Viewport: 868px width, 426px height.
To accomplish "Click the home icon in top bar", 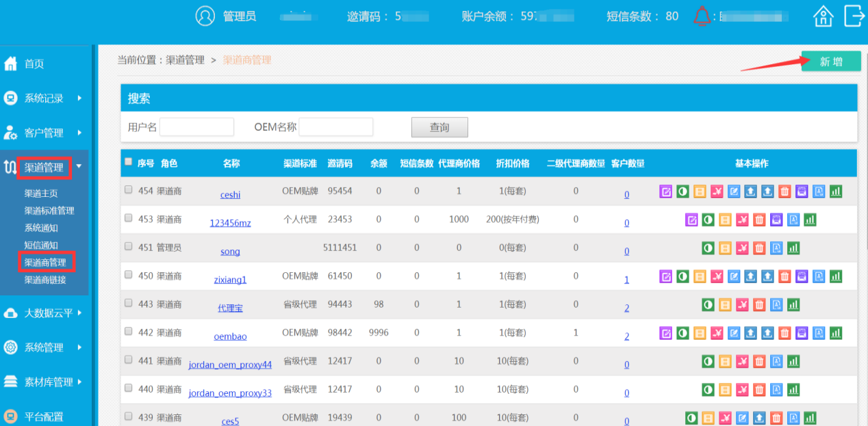I will 823,16.
